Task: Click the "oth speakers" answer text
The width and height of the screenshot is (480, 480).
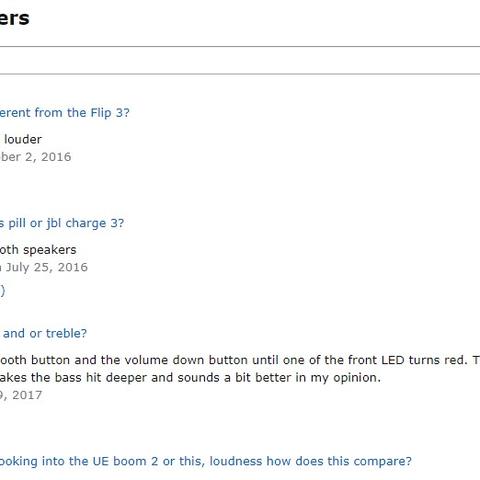Action: 38,250
